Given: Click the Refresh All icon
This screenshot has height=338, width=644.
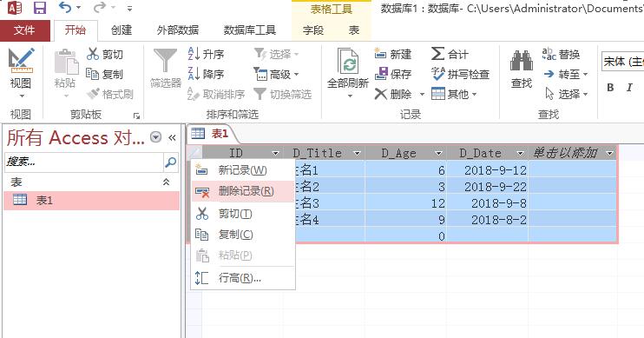Looking at the screenshot, I should (x=348, y=62).
